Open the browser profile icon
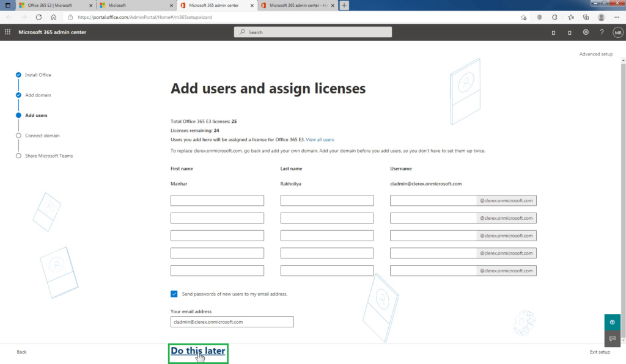 [602, 17]
